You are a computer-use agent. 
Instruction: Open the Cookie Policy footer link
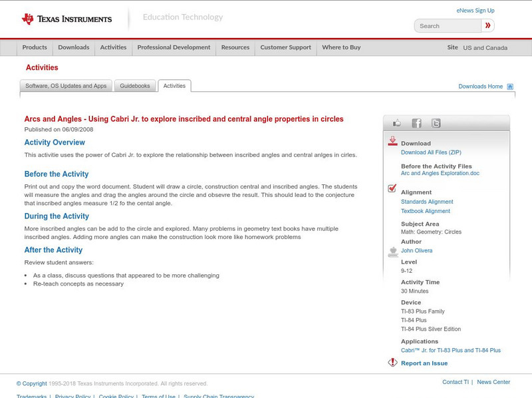coord(116,396)
